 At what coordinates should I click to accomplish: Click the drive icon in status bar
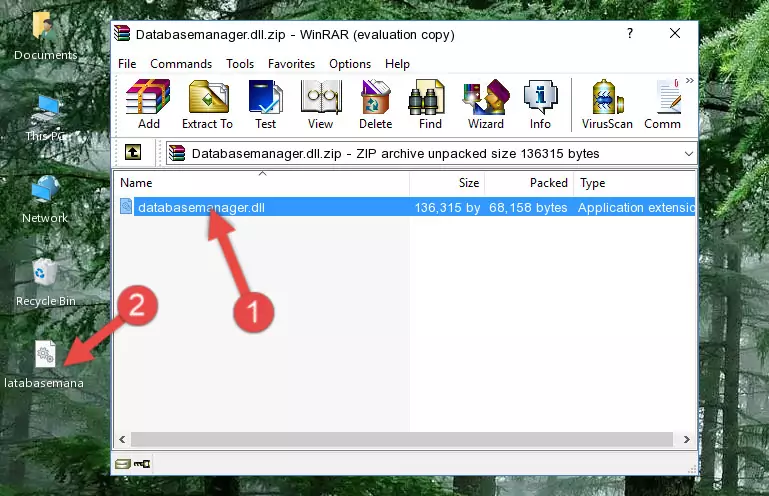[x=123, y=464]
